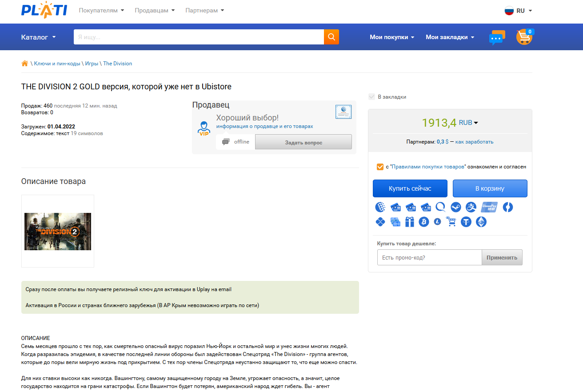Click the «Возвратов: 0» text
The width and height of the screenshot is (583, 392).
coord(37,112)
